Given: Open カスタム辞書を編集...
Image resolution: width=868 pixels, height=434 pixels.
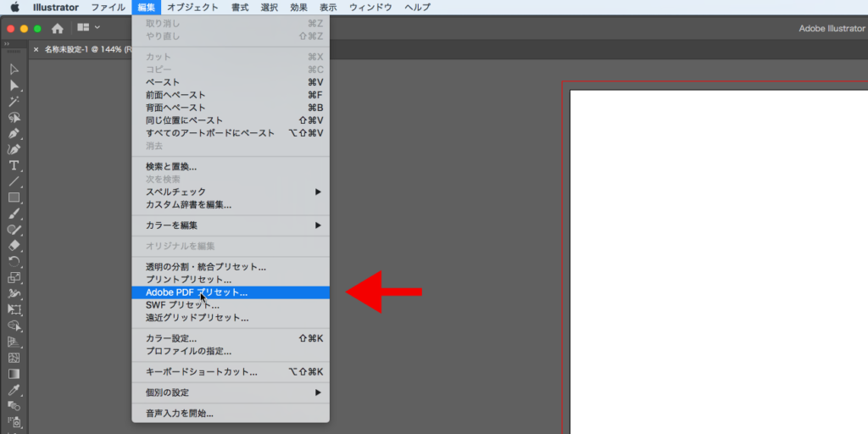Looking at the screenshot, I should click(x=231, y=205).
